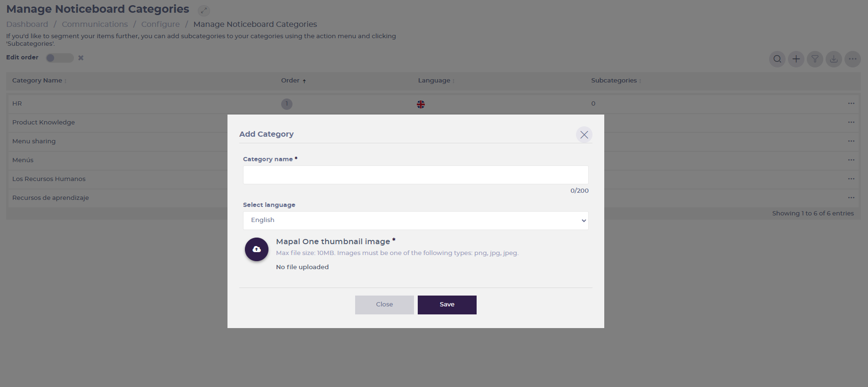Open the Configure breadcrumb link
Screen dimensions: 868x387
(161, 24)
